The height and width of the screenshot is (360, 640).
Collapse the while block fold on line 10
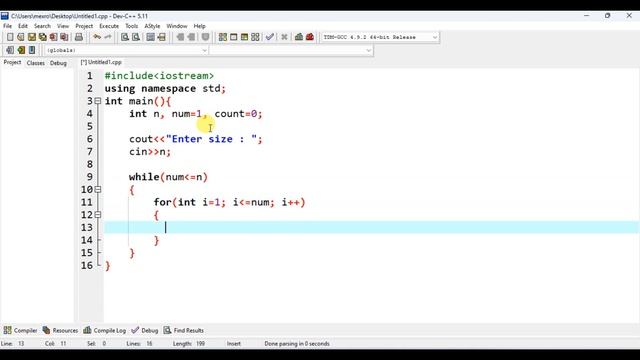pos(98,189)
